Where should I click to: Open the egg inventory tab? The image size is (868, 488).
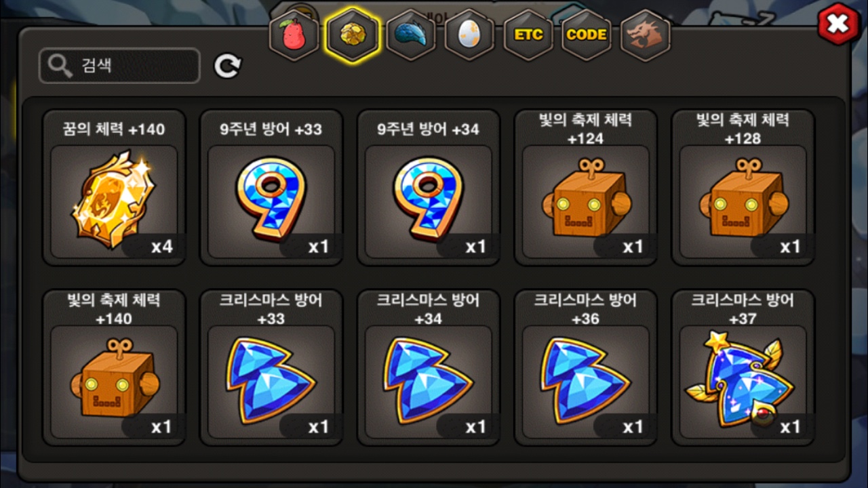pos(469,36)
